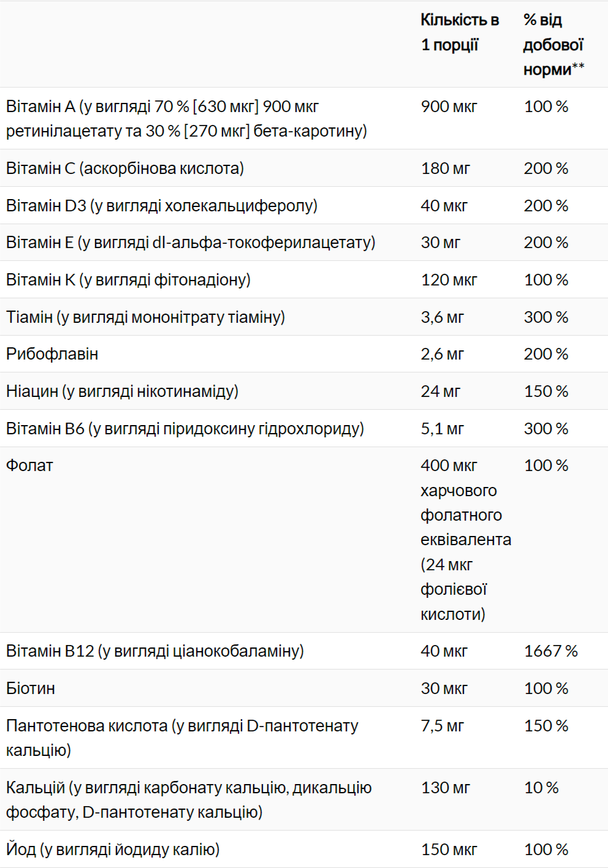This screenshot has height=868, width=608.
Task: Click the Ніацин ingredient name
Action: (122, 391)
